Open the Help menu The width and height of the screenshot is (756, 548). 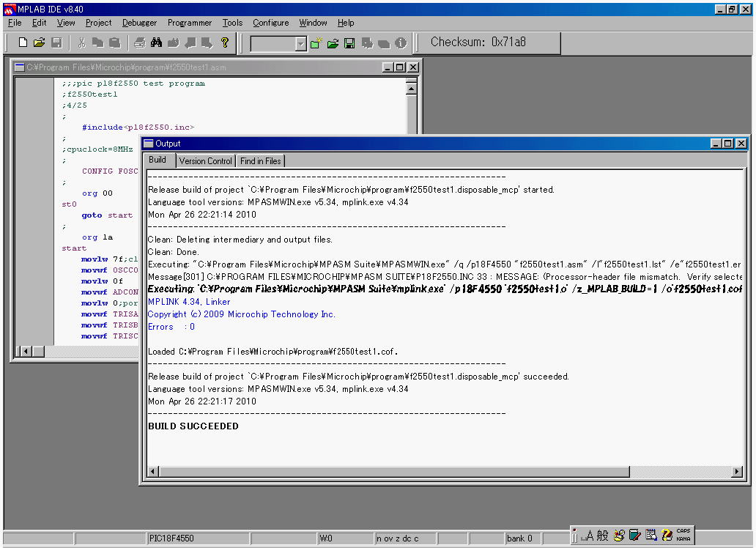pos(346,23)
